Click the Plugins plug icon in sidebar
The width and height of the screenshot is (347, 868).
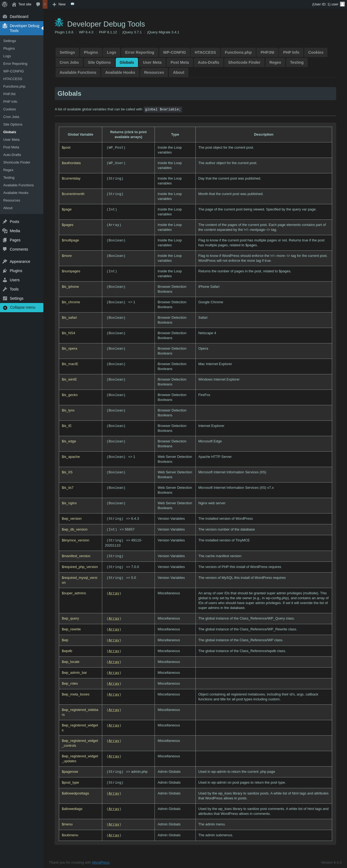coord(5,271)
